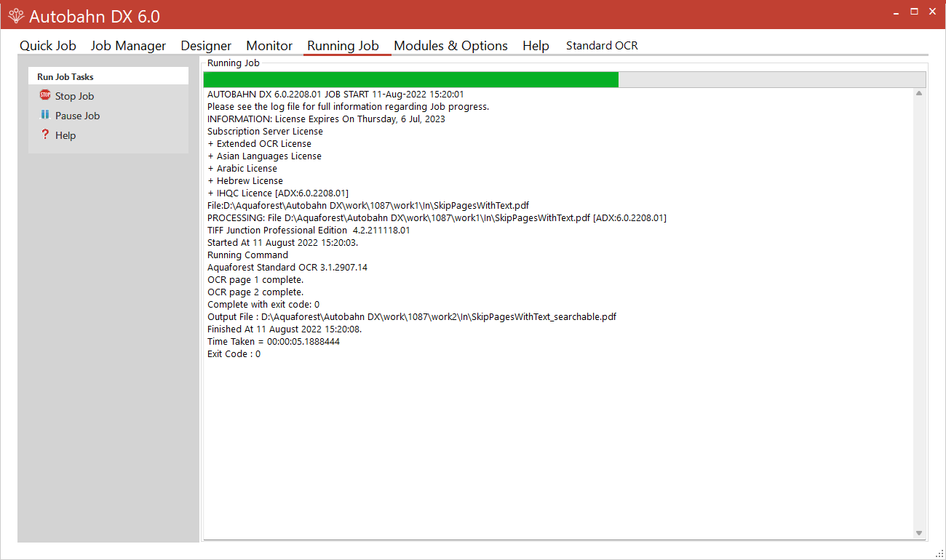Go to the Designer tab
Image resolution: width=946 pixels, height=560 pixels.
pos(206,46)
